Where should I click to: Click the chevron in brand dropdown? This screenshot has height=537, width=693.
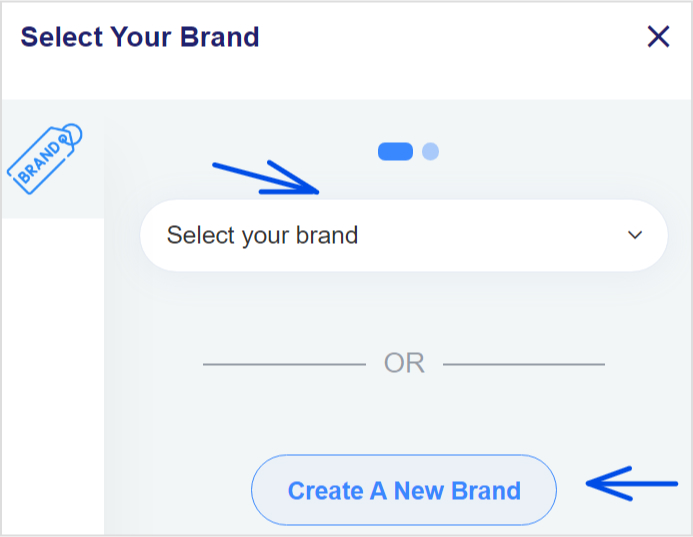[x=635, y=235]
